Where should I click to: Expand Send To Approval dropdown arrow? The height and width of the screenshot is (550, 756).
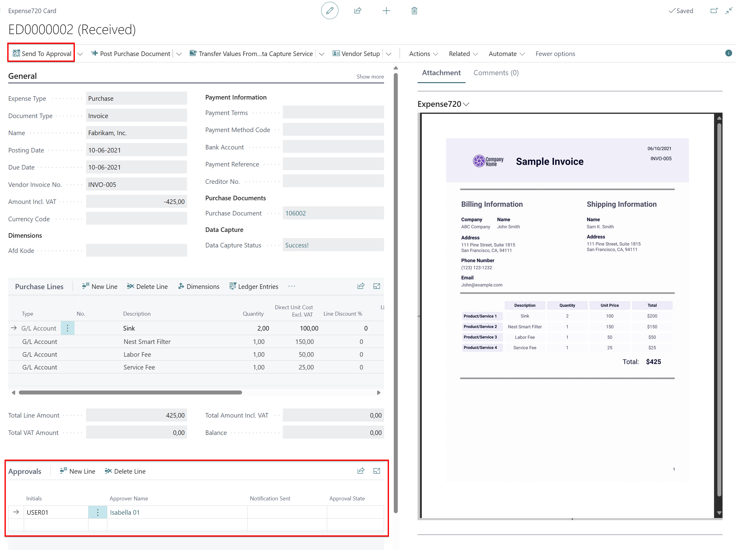tap(80, 54)
